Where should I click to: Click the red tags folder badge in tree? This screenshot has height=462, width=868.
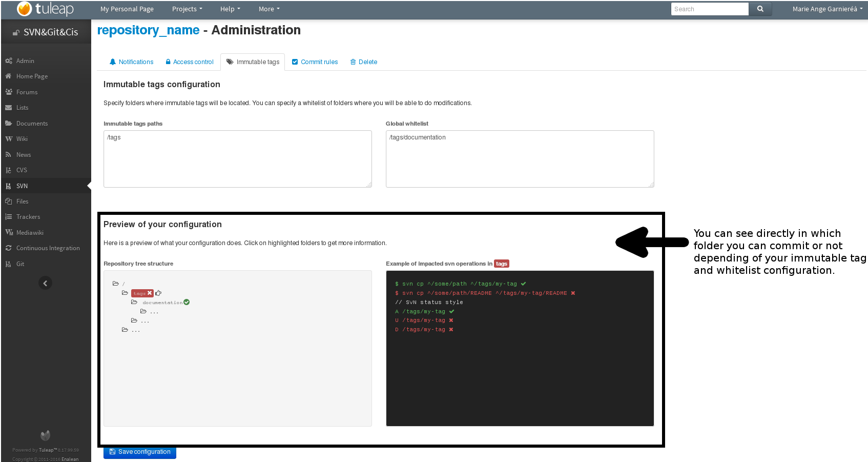(x=142, y=293)
